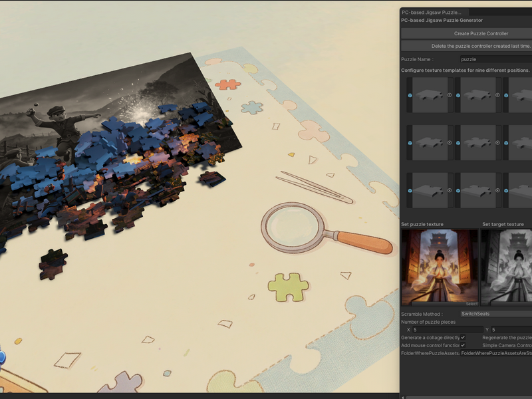The image size is (532, 399).
Task: Click the 'Puzzle Name :' label
Action: [418, 59]
